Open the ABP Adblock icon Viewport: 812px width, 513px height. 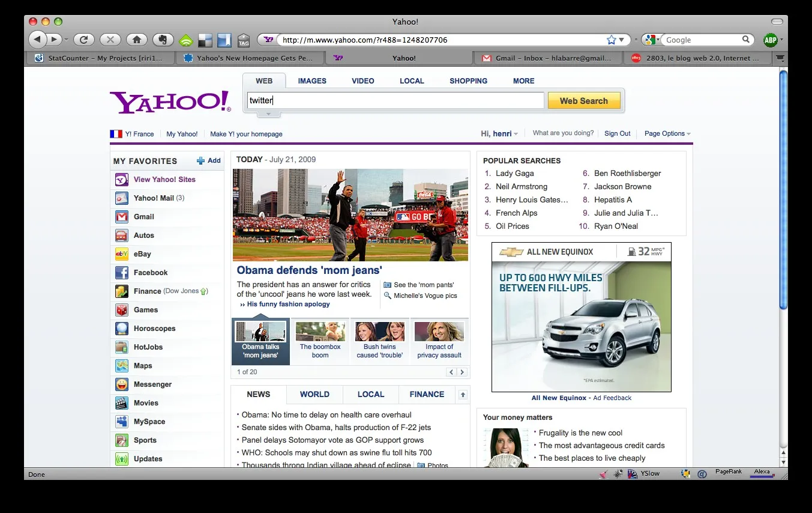pos(770,40)
